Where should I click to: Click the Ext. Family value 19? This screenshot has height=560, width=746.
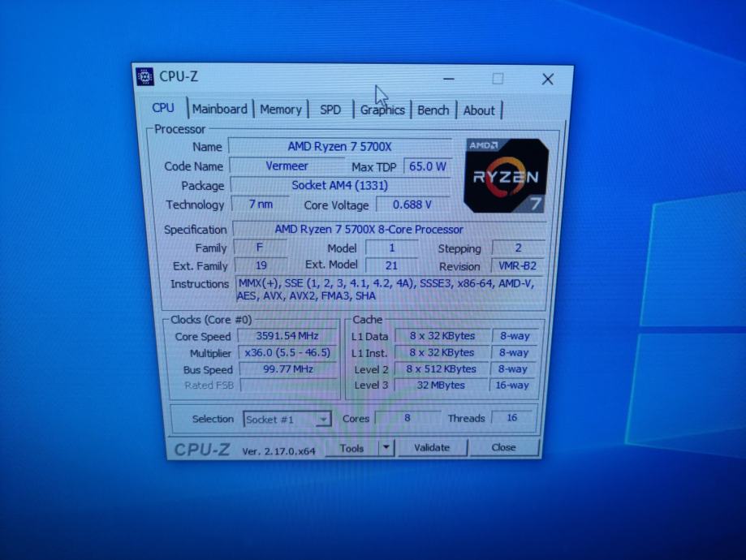coord(261,265)
